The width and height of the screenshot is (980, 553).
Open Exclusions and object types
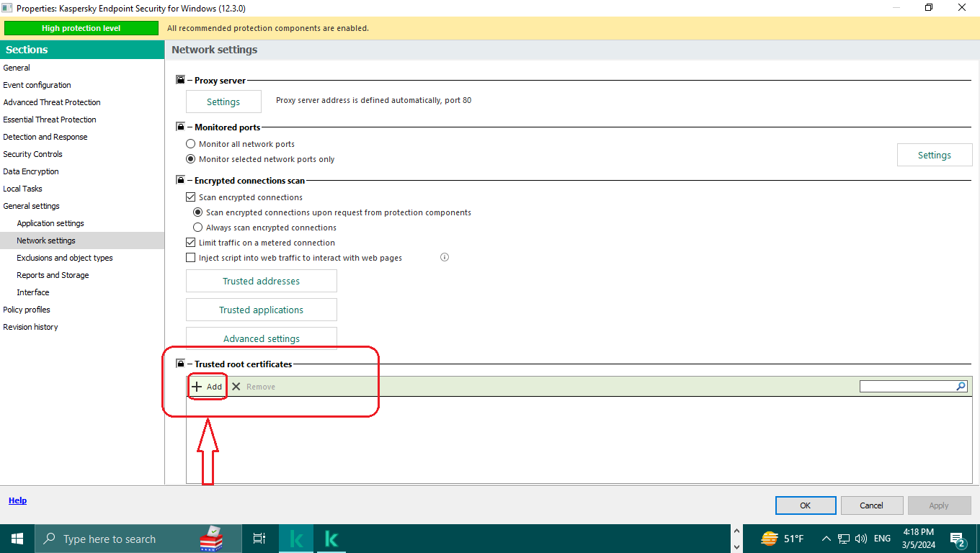82,258
